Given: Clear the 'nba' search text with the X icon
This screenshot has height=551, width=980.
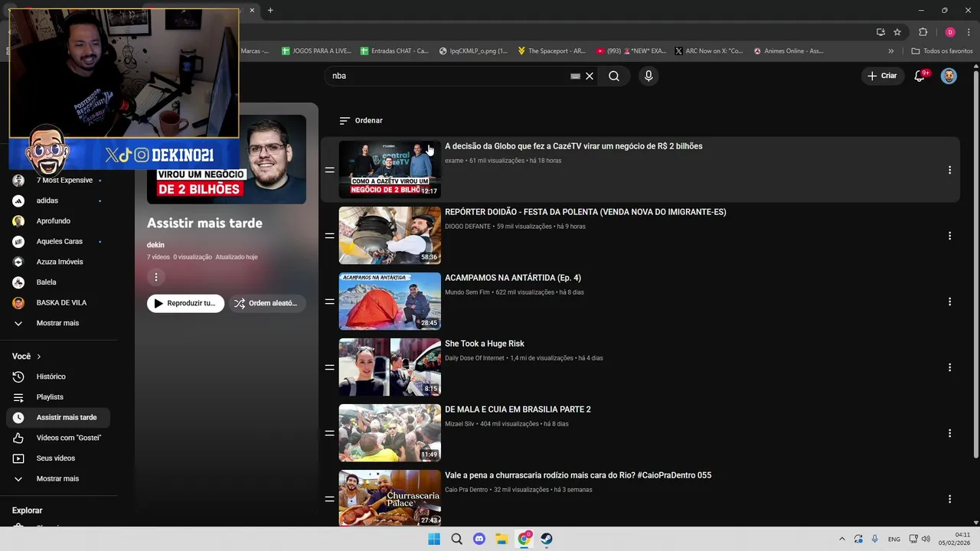Looking at the screenshot, I should (x=590, y=76).
